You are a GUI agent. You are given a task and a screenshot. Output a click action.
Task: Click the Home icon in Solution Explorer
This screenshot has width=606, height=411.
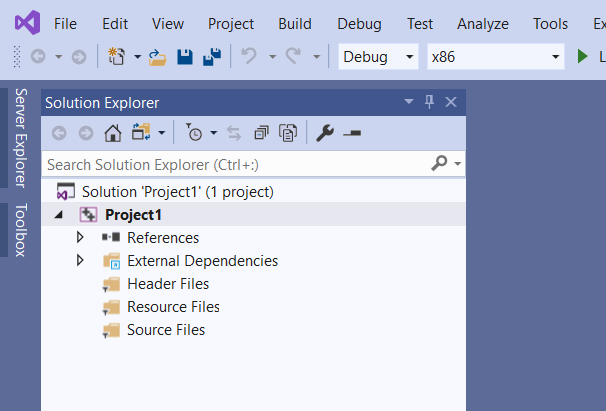tap(112, 132)
